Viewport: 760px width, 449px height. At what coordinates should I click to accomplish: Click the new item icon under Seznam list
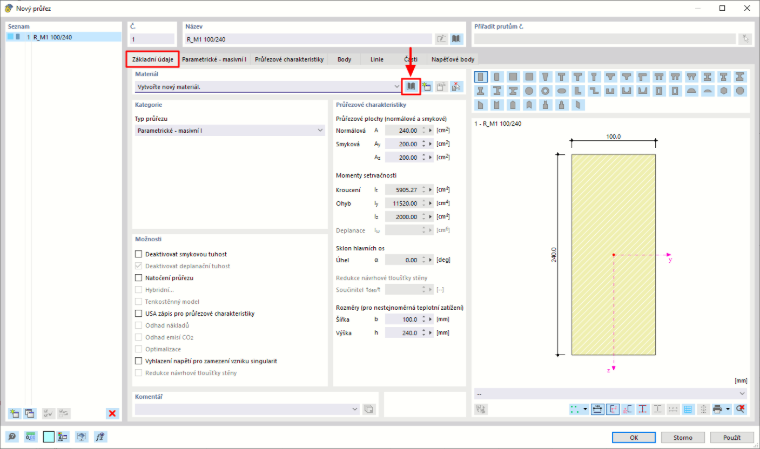(14, 413)
